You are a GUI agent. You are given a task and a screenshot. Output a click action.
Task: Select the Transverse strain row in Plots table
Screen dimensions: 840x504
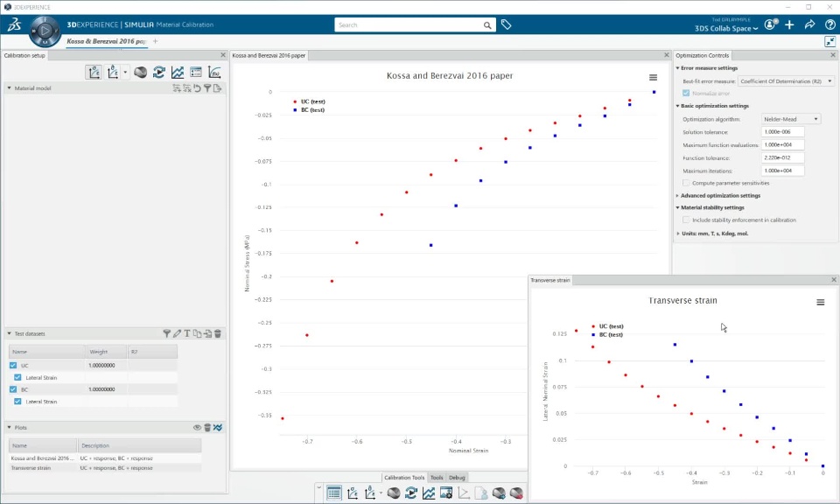coord(105,468)
